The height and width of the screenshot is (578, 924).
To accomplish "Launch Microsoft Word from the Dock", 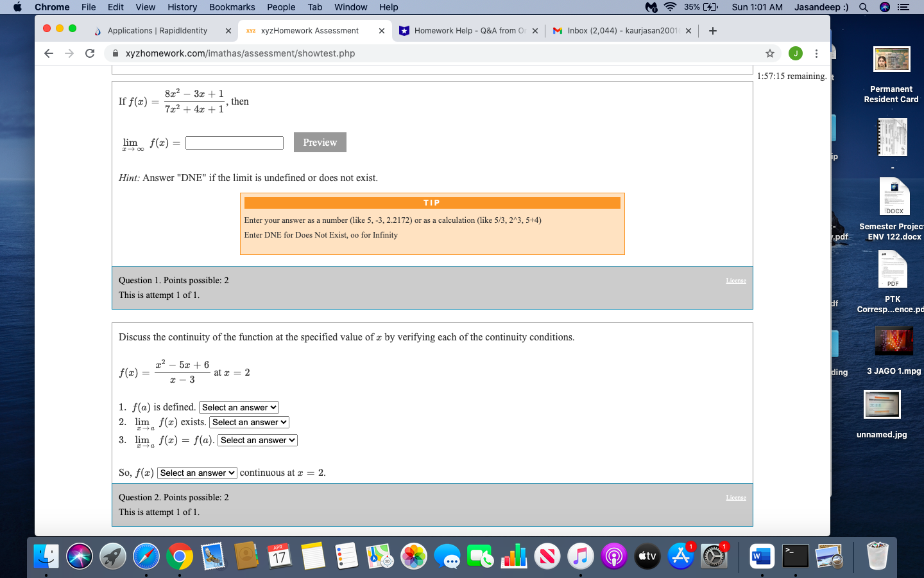I will [762, 556].
